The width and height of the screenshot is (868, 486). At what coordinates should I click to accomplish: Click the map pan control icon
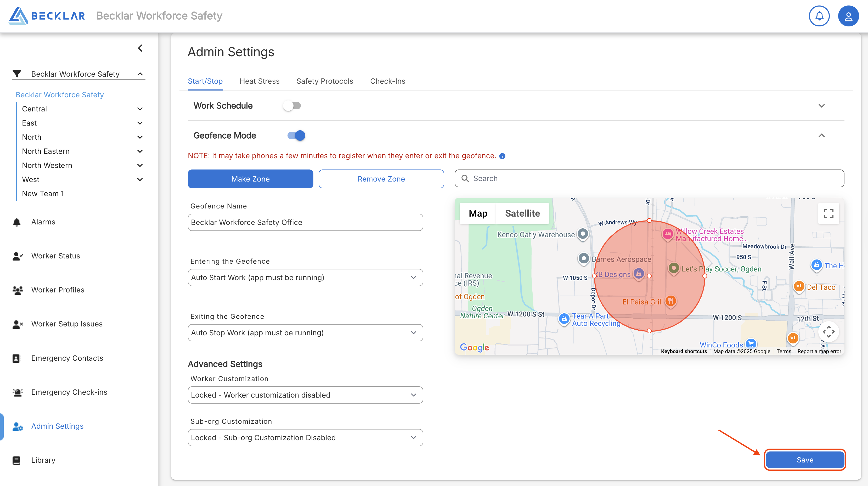[x=828, y=332]
